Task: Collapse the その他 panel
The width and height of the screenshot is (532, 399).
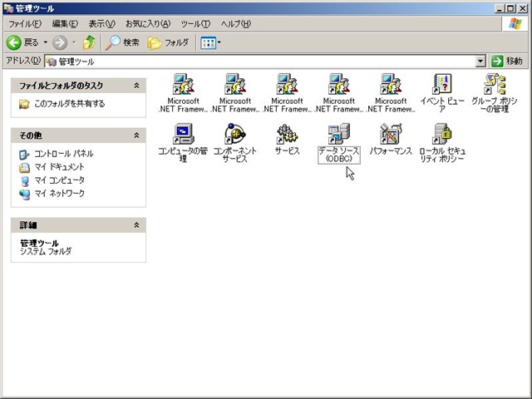Action: 136,135
